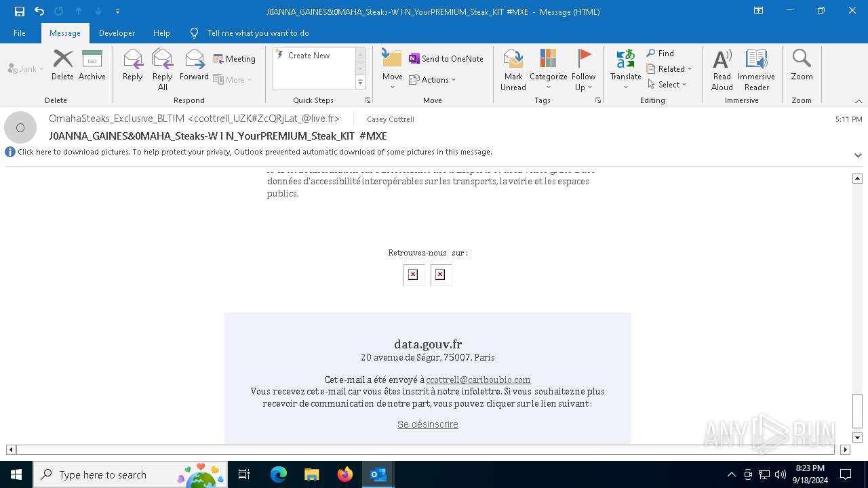Expand the message header chevron
Viewport: 868px width, 488px height.
[858, 155]
